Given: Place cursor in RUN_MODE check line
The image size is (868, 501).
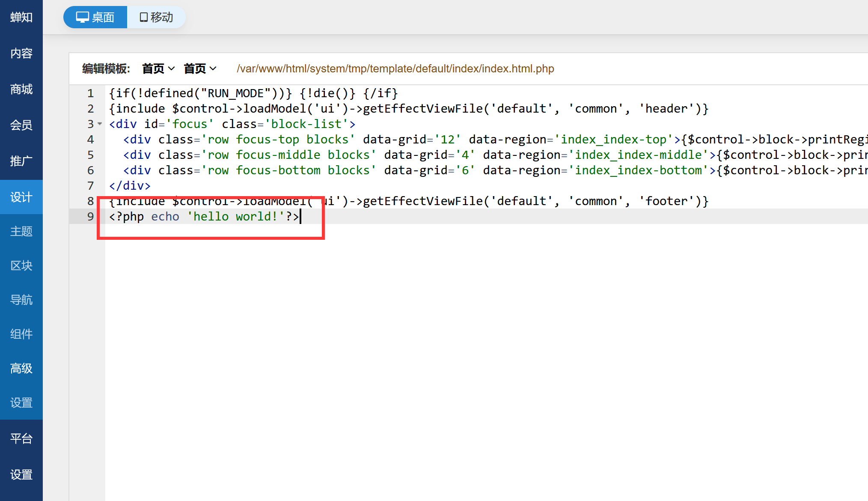Looking at the screenshot, I should pos(253,93).
